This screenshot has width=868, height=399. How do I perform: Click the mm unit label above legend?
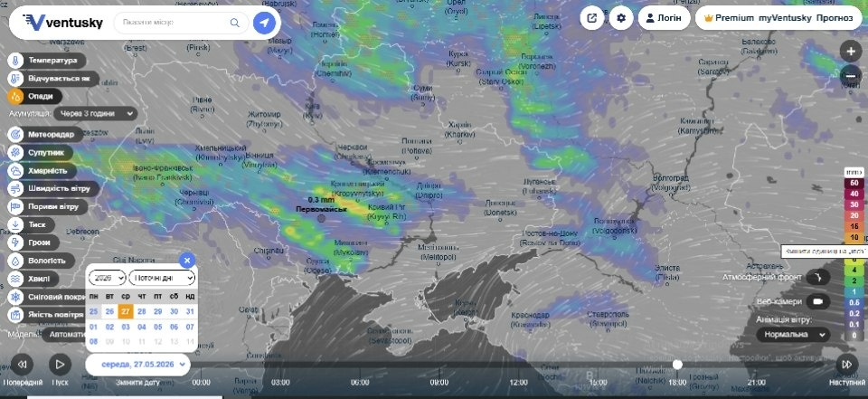pos(853,171)
